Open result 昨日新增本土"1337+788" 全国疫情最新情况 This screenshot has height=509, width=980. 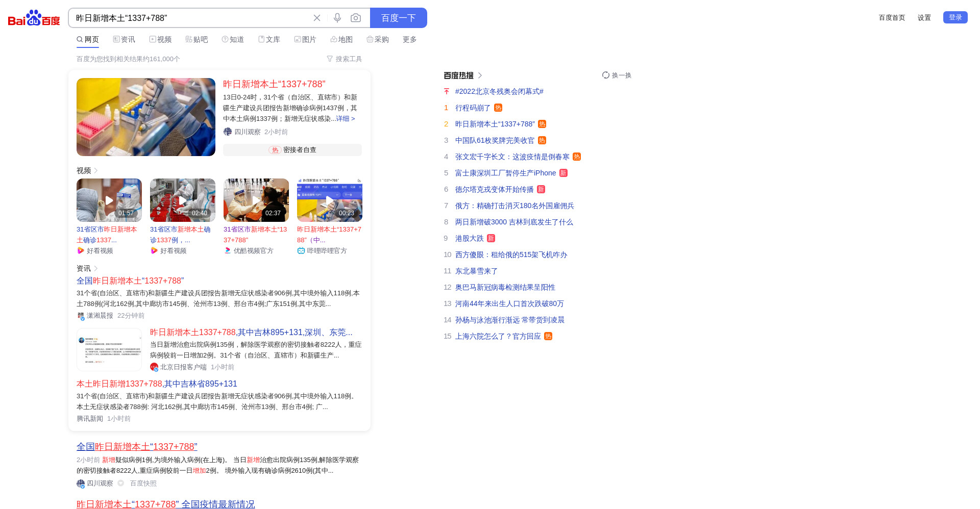click(165, 504)
